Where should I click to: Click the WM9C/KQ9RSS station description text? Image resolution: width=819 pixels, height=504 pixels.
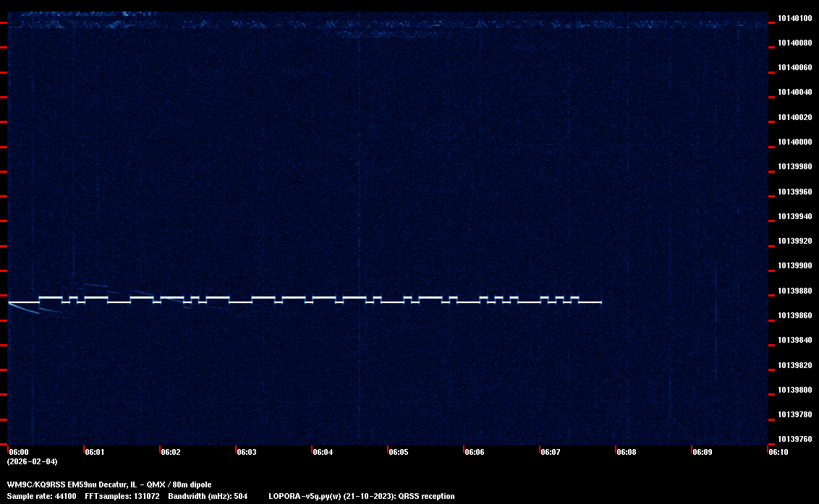point(109,484)
